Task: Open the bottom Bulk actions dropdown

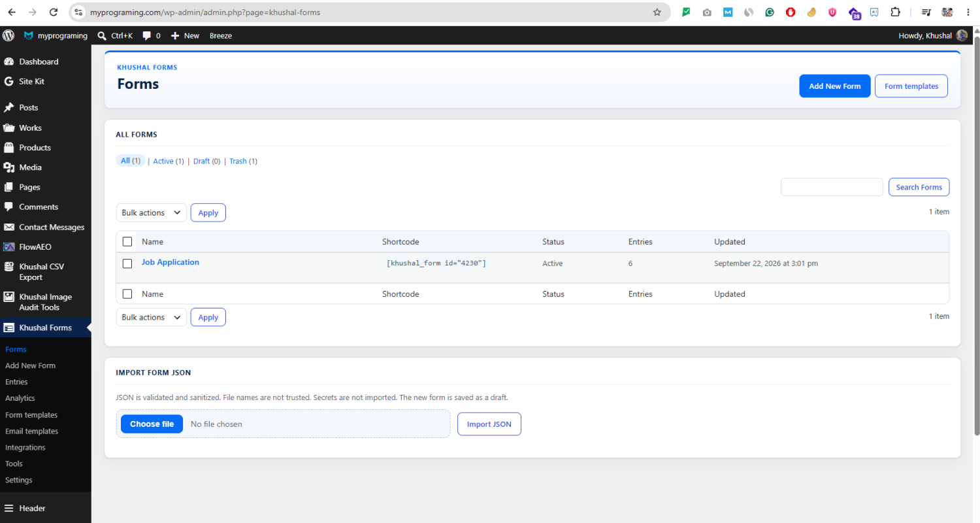Action: [152, 317]
